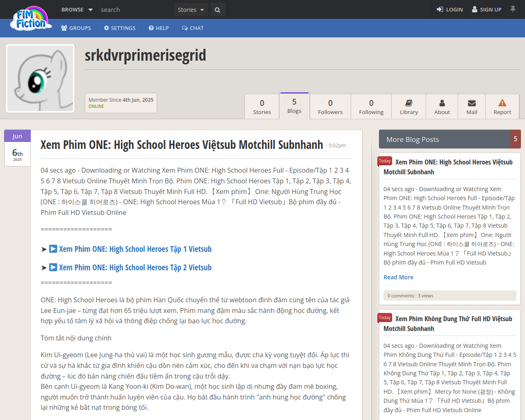
Task: Switch to the Blogs tab
Action: point(294,105)
